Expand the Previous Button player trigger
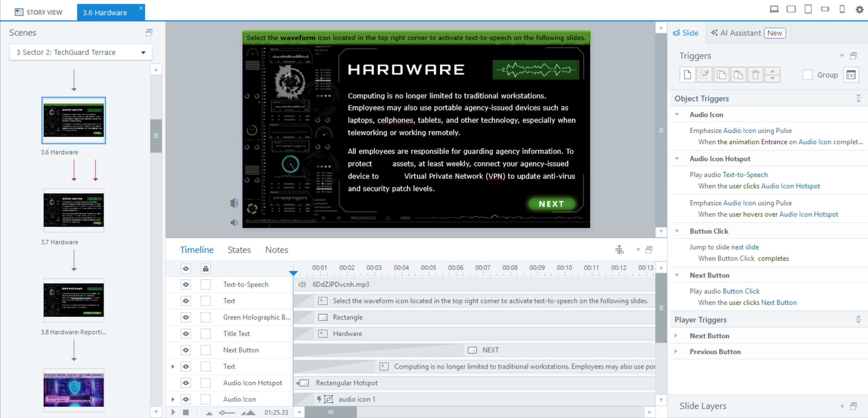The image size is (868, 418). (676, 351)
